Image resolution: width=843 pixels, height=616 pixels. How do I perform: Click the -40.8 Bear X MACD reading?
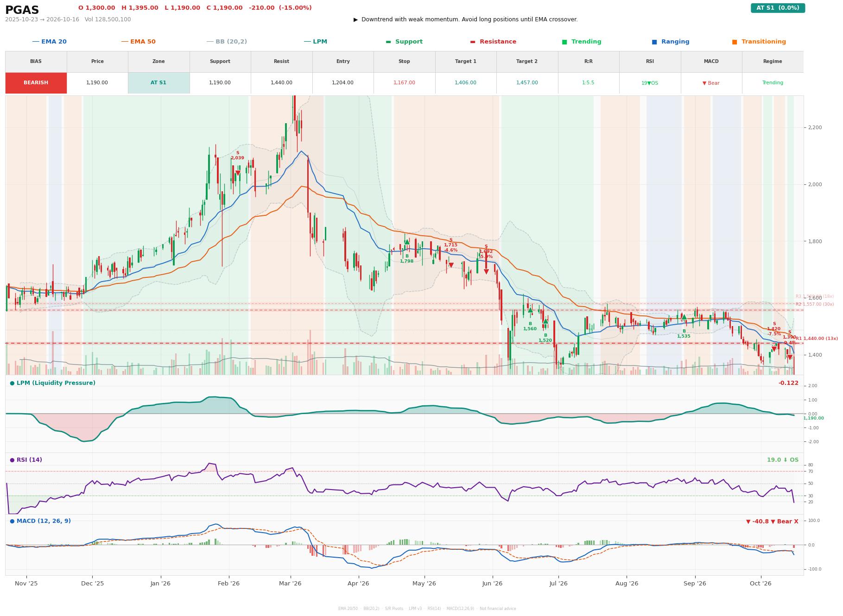[x=772, y=522]
